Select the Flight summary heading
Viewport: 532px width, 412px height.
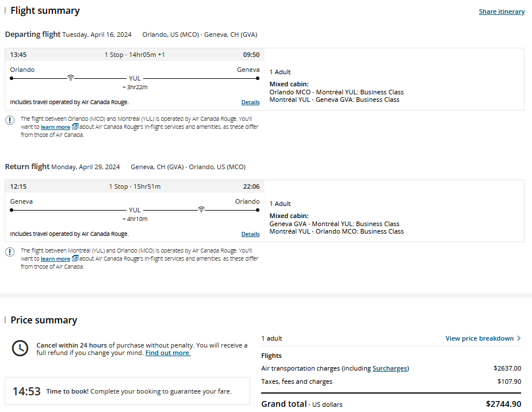pyautogui.click(x=45, y=10)
